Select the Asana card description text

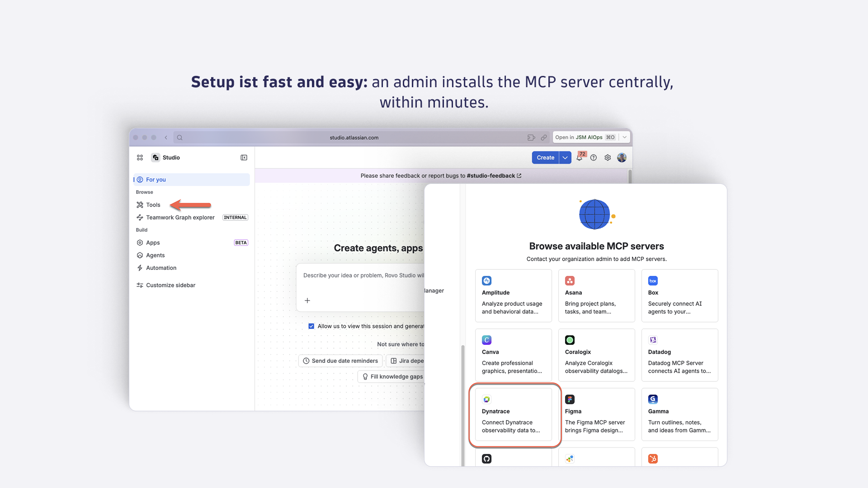coord(590,308)
